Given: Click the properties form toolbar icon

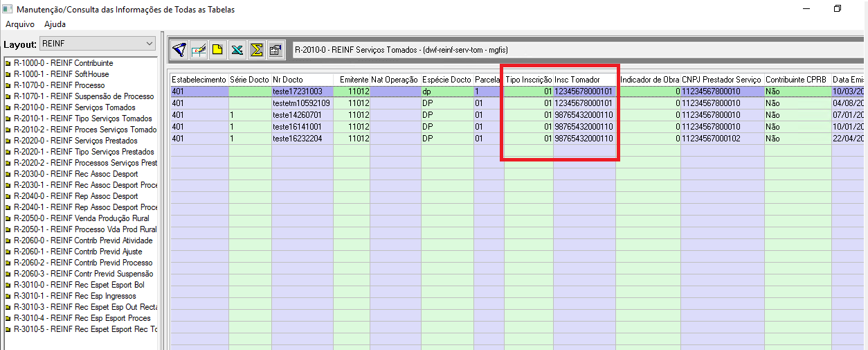Looking at the screenshot, I should (x=275, y=49).
